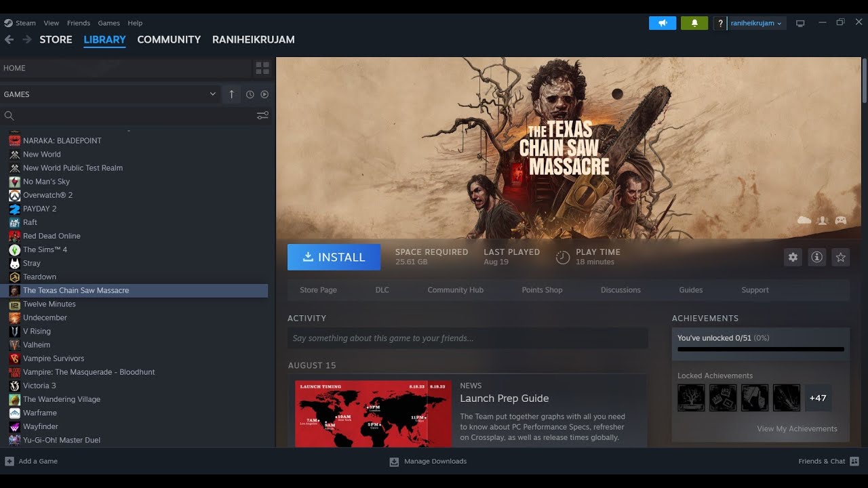Click the friends-who-play icon on banner
The width and height of the screenshot is (868, 488).
pyautogui.click(x=823, y=220)
